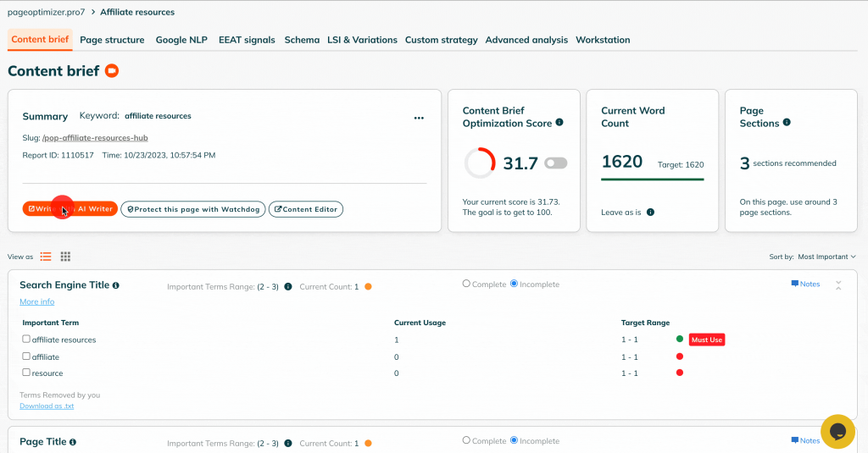Click info icon next to Content Brief Optimization Score
Screen dimensions: 868x453
[559, 122]
